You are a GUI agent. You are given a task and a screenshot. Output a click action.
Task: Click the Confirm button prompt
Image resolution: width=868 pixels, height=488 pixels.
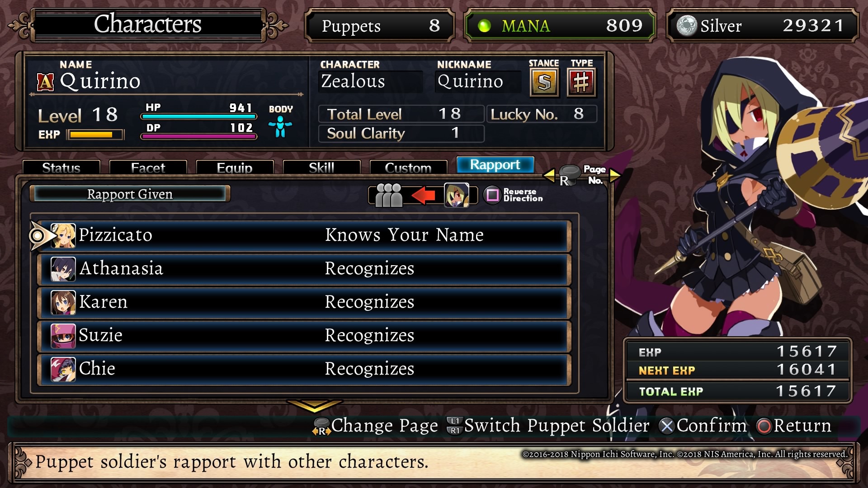point(703,426)
